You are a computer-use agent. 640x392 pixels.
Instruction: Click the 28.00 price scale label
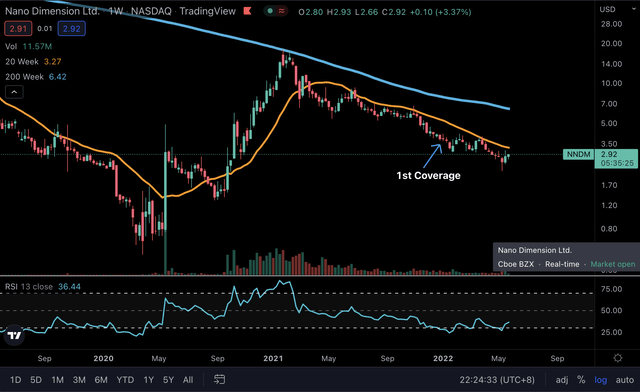point(611,24)
